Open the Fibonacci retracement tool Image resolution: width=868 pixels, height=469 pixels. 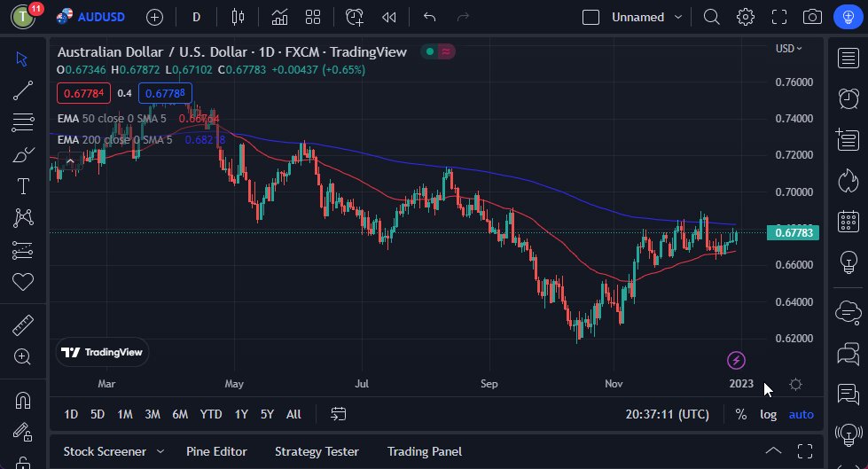pyautogui.click(x=23, y=122)
